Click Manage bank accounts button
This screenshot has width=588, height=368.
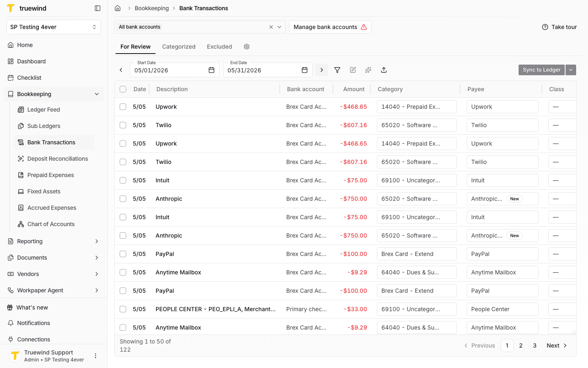point(330,27)
